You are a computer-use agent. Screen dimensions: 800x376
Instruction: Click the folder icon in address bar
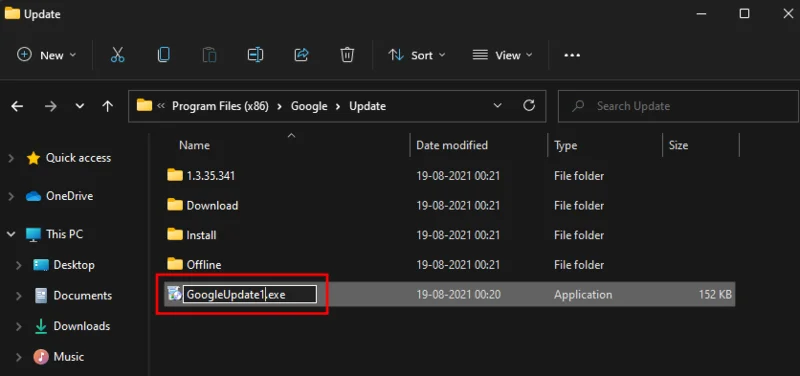[x=144, y=106]
